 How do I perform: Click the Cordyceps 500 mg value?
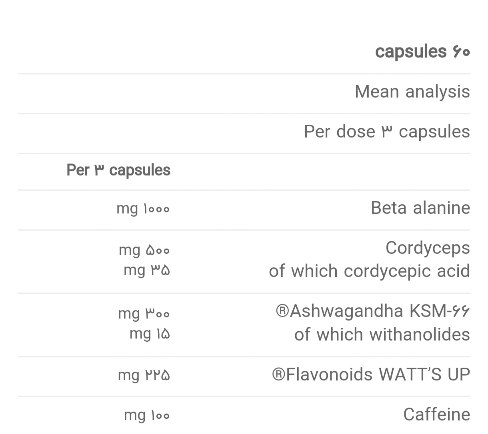[x=144, y=250]
